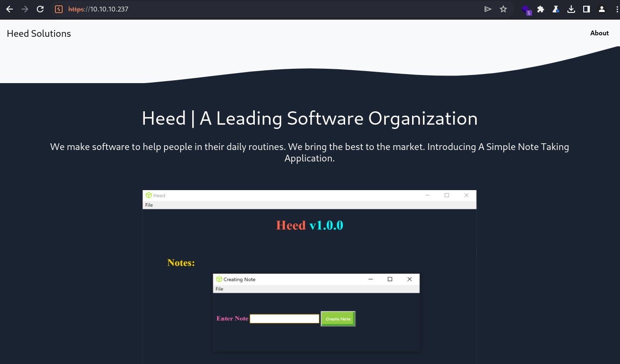
Task: Click the pink 'Enter Note' label
Action: [x=232, y=319]
